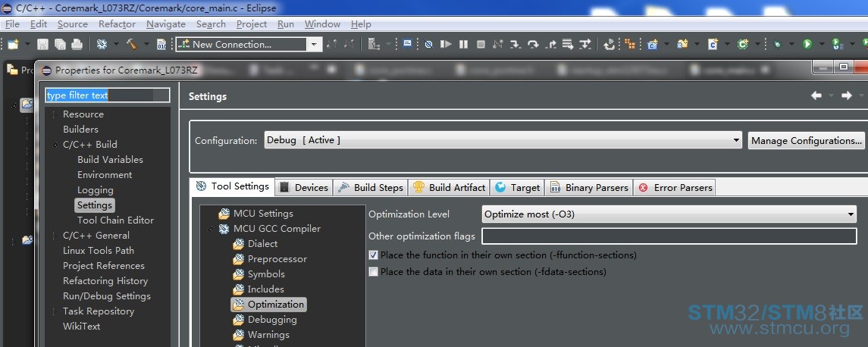
Task: Click the Build hammer icon
Action: point(132,44)
